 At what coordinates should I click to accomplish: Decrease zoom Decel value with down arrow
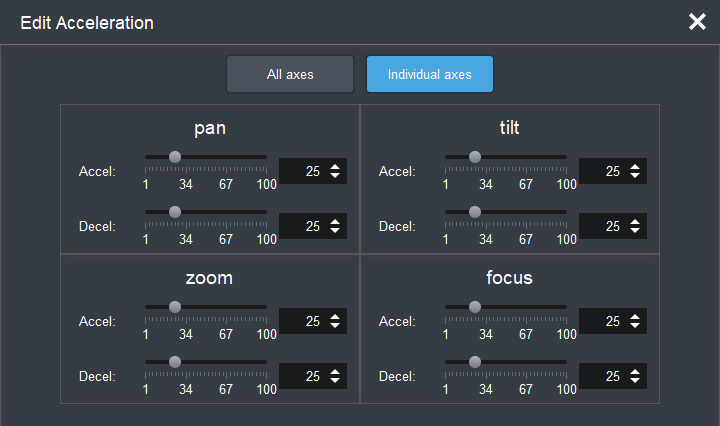pos(334,381)
